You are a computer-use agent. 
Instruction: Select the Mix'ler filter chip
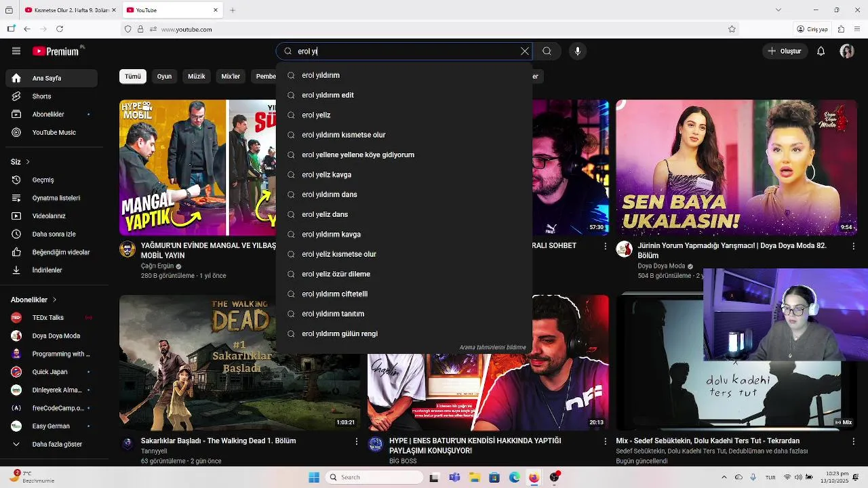[231, 77]
